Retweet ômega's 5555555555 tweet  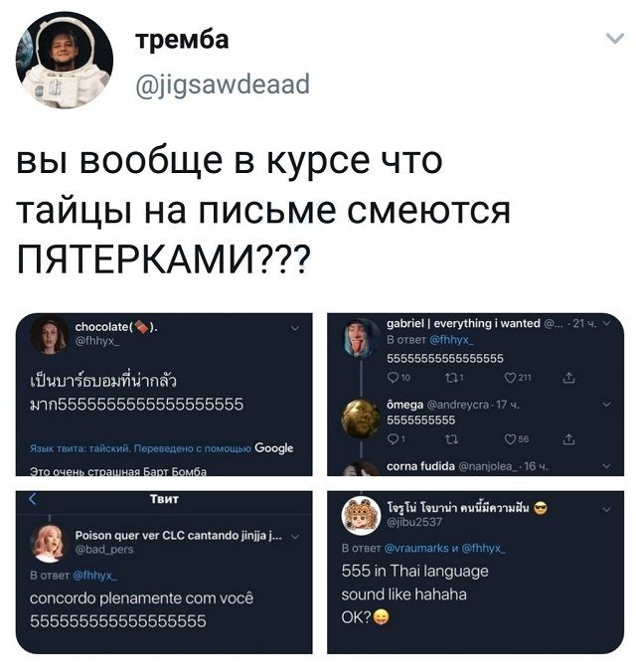(451, 439)
